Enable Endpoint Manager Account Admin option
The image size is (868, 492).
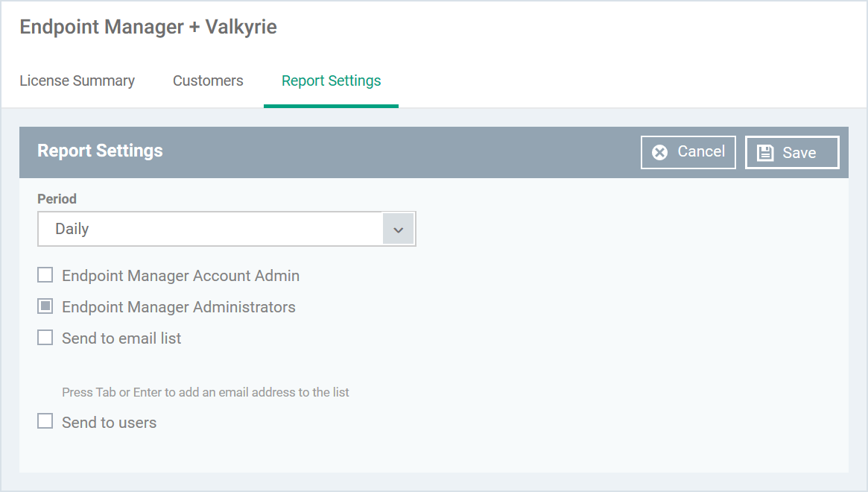[x=45, y=275]
